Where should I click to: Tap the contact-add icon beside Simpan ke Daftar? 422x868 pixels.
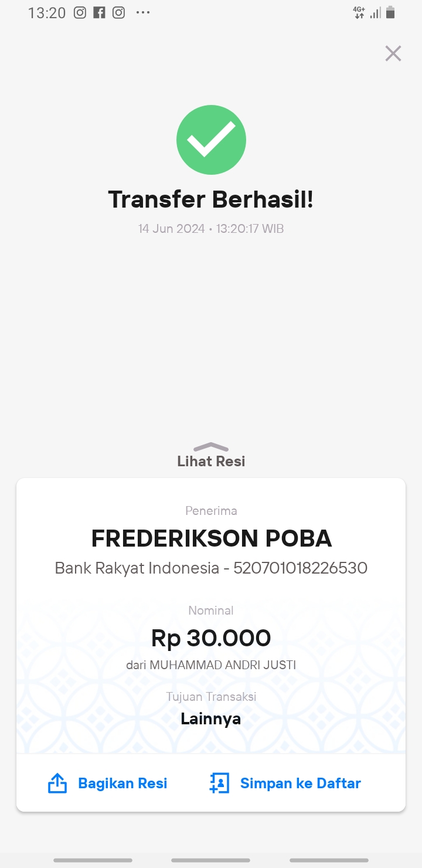[x=219, y=784]
